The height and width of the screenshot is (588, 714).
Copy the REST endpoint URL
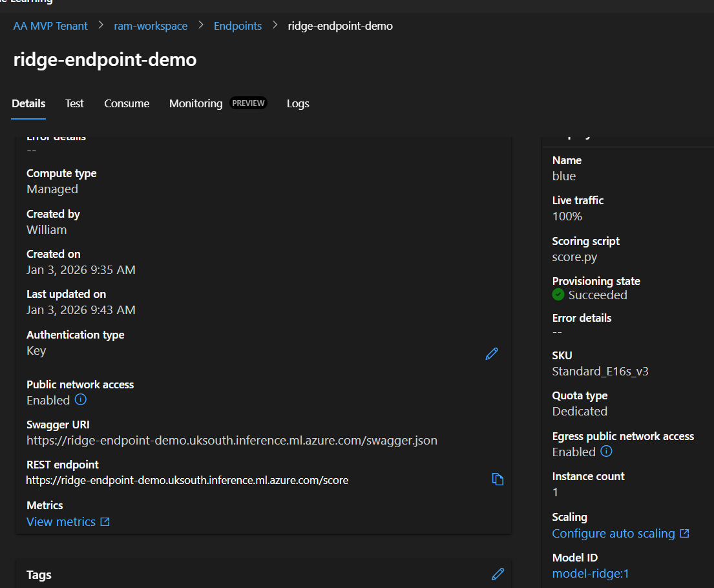[x=498, y=479]
